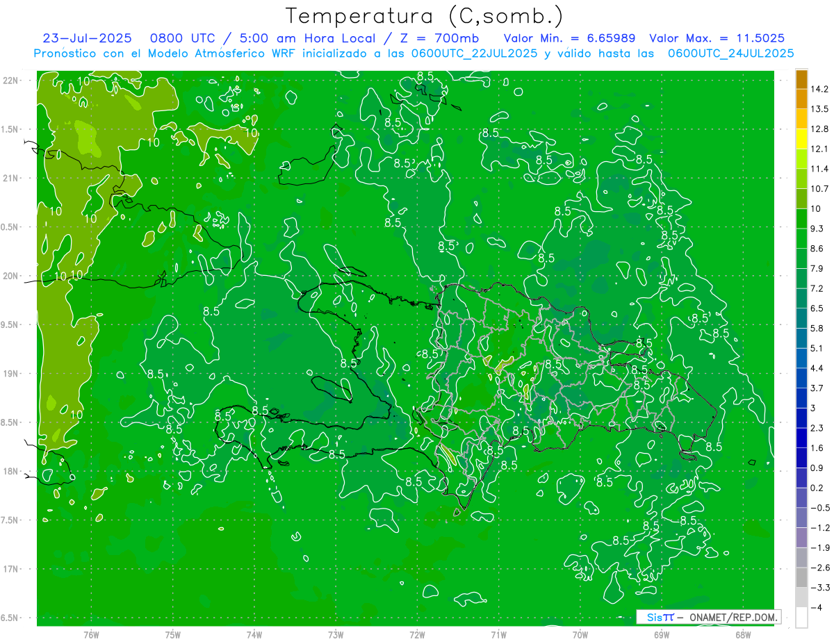Click the "0.9" color scale label
Viewport: 834px width, 644px height.
pyautogui.click(x=817, y=468)
